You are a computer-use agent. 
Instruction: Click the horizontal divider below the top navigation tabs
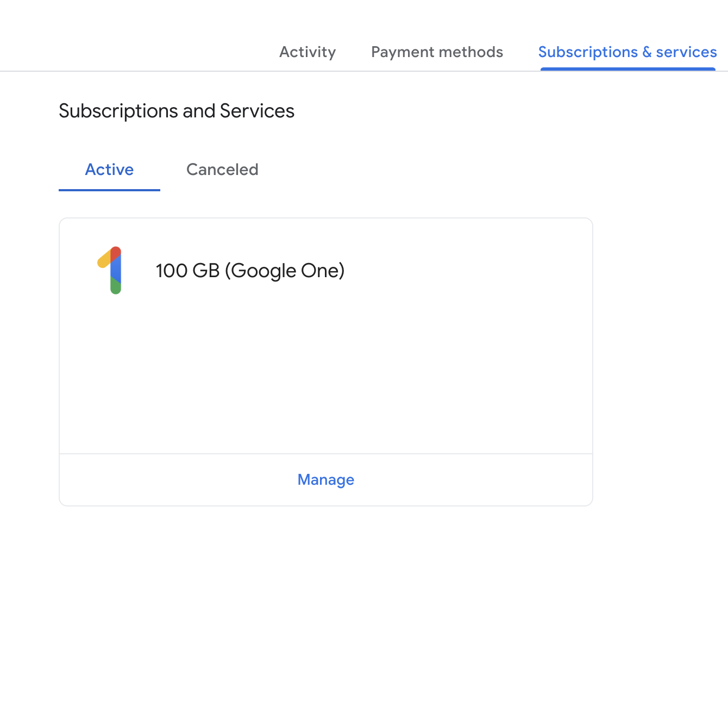(364, 71)
